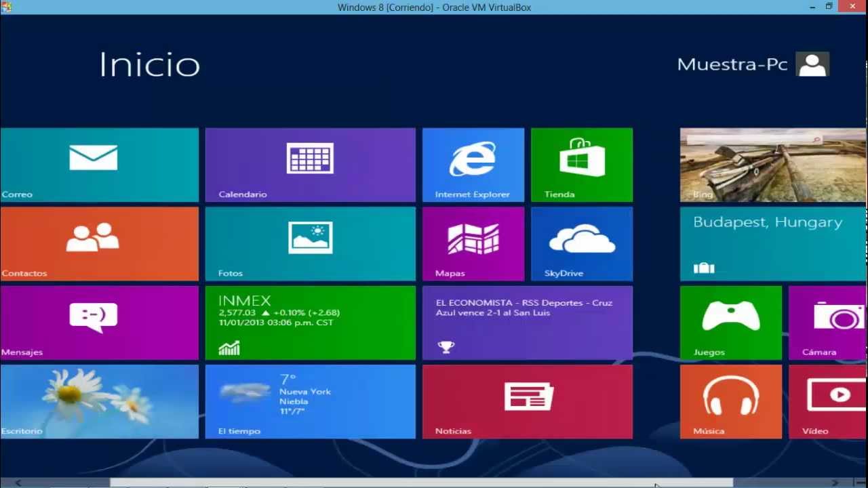This screenshot has width=868, height=488.
Task: Click the user avatar picture icon
Action: [x=812, y=64]
